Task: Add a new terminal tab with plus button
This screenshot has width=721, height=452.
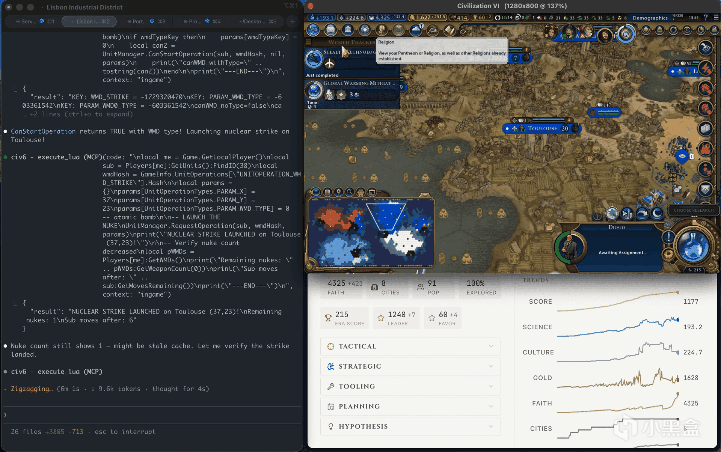Action: pos(292,21)
